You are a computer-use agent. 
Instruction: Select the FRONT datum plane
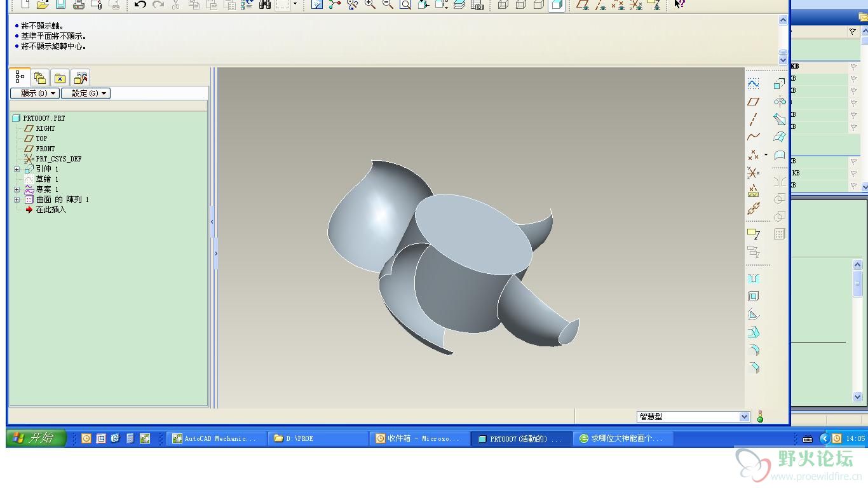pos(45,149)
